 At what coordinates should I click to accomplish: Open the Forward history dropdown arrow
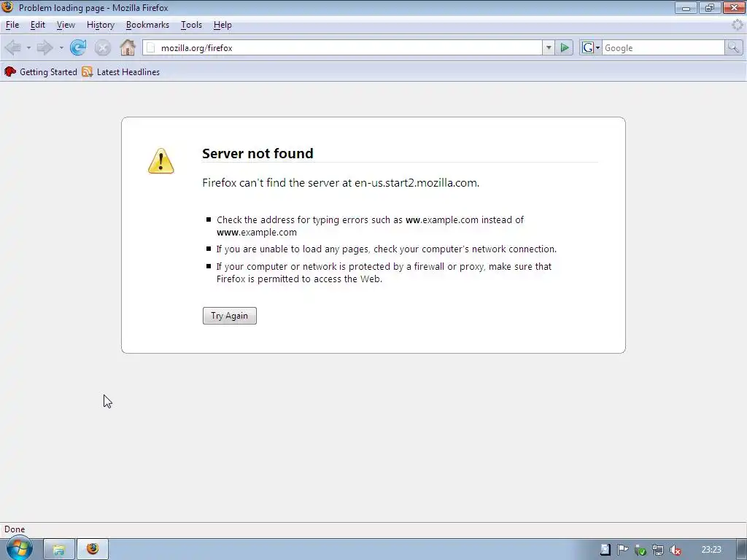(61, 47)
